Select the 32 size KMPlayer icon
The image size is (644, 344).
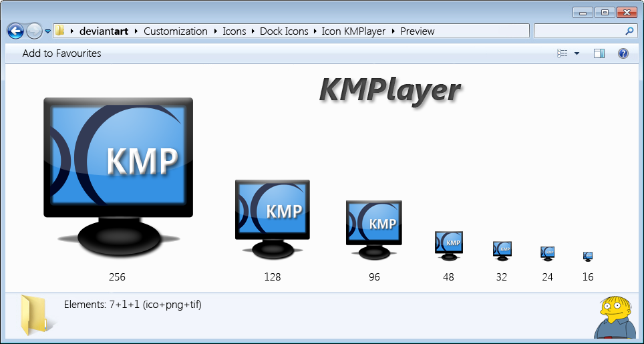(x=502, y=250)
